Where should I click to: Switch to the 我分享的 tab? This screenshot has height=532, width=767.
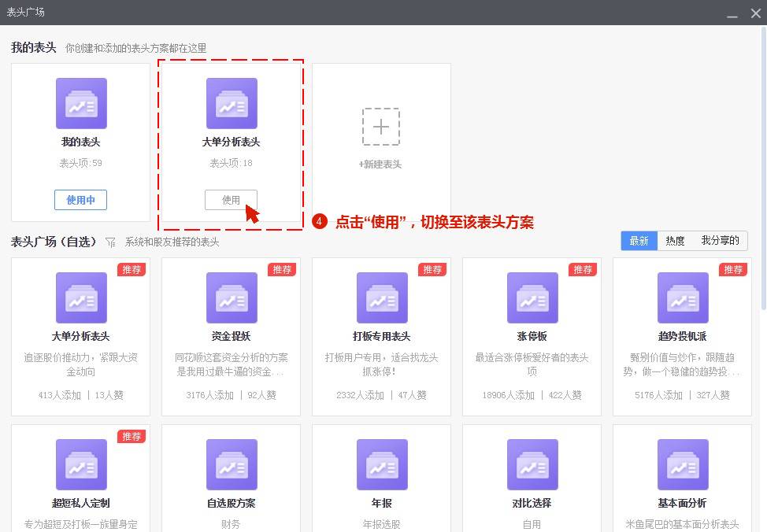click(720, 241)
